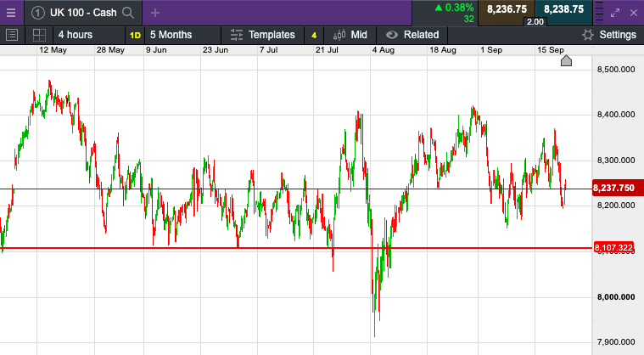Click the buy price 8,238.75 button
Image resolution: width=644 pixels, height=355 pixels.
563,9
